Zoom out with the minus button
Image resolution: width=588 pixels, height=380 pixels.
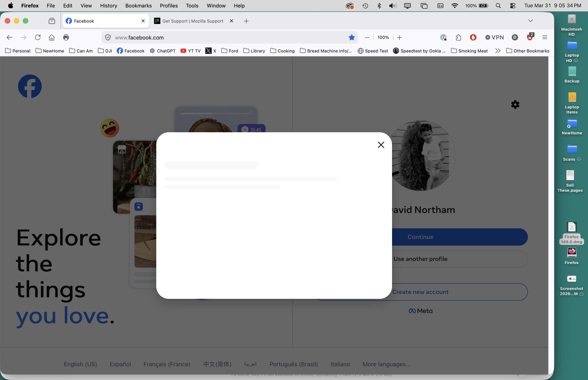click(x=367, y=38)
